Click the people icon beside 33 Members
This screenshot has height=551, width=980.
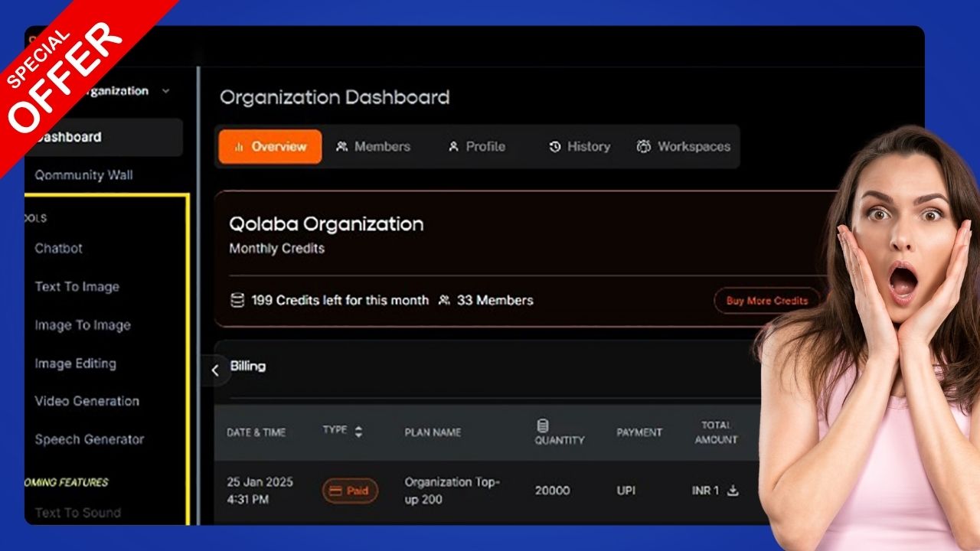tap(444, 300)
